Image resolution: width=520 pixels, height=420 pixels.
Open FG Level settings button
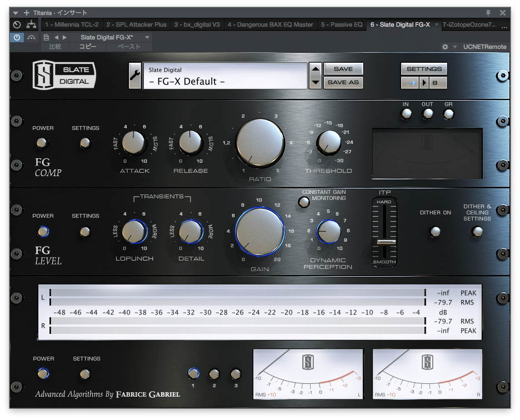click(85, 231)
